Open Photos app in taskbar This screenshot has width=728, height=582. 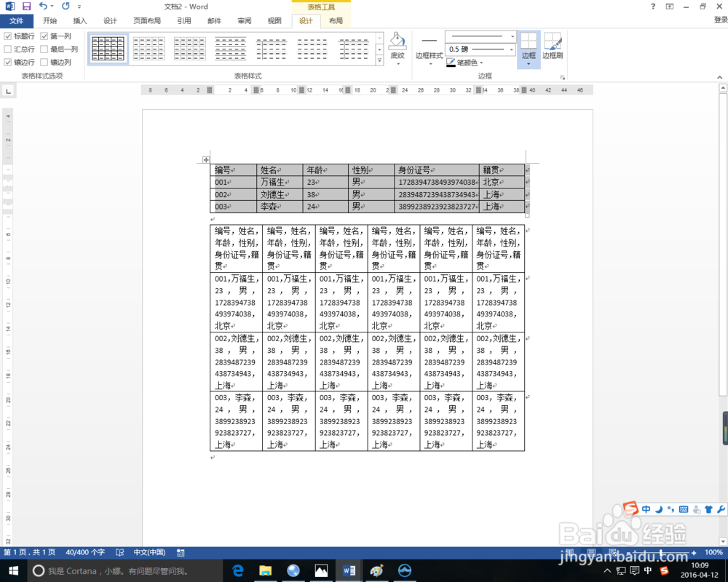[321, 571]
